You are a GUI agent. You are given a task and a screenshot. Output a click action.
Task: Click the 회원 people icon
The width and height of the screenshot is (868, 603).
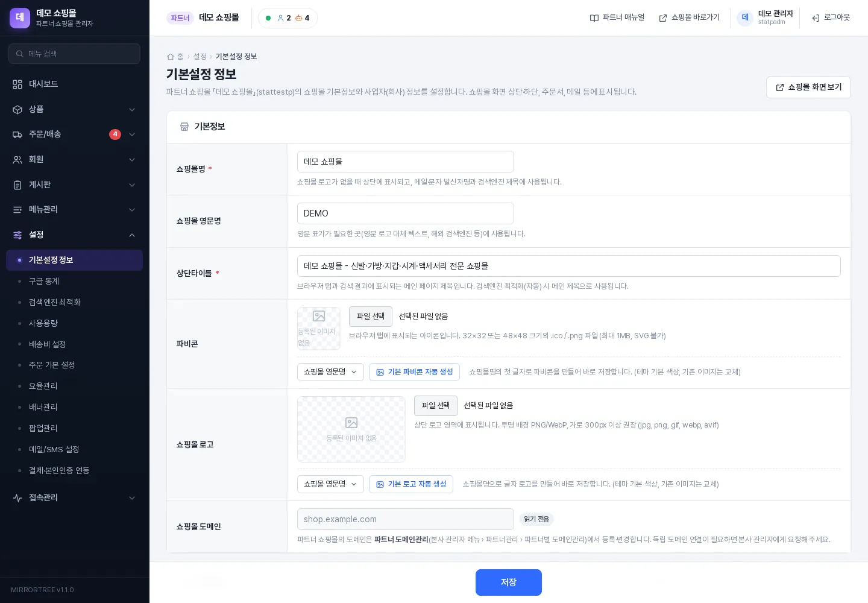tap(17, 160)
